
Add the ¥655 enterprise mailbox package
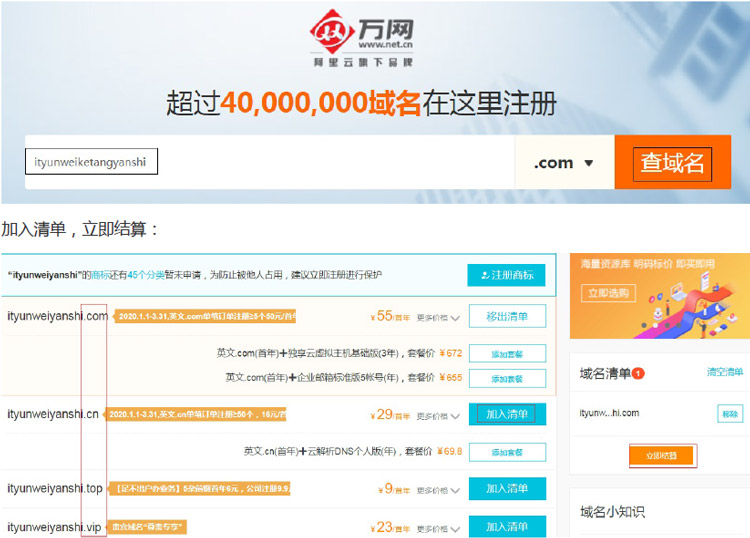click(x=507, y=379)
